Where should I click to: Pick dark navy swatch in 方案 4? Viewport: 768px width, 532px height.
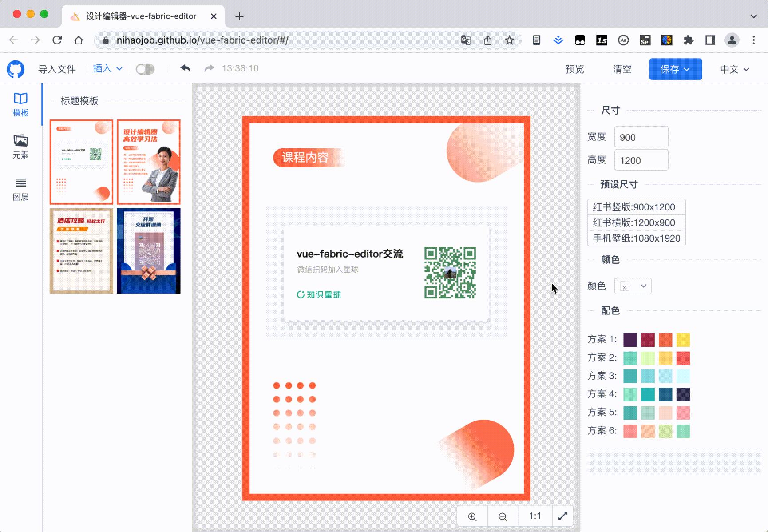coord(683,394)
